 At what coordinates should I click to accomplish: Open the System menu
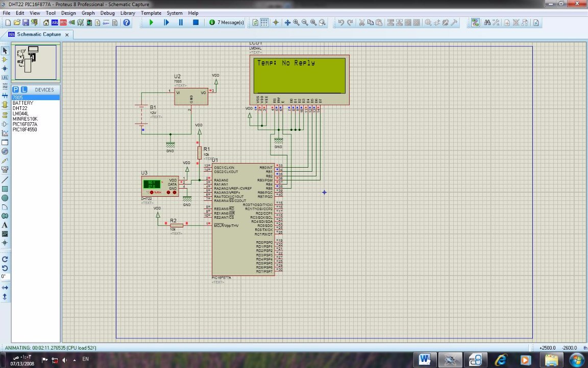pyautogui.click(x=175, y=13)
